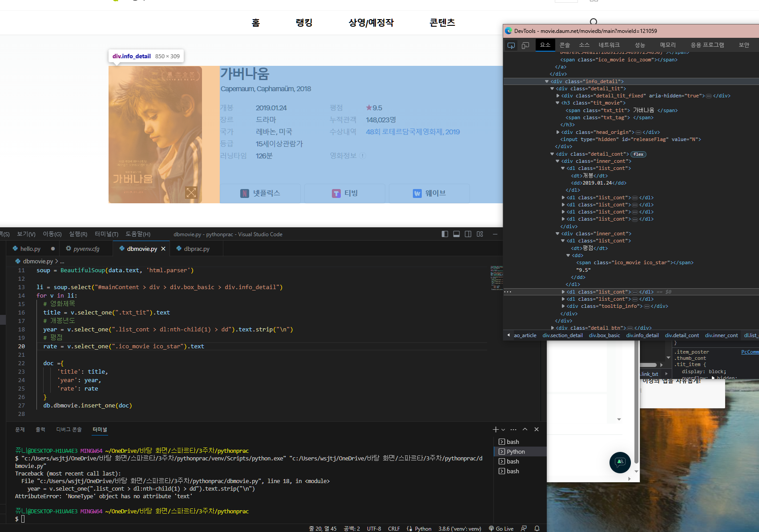Open launch profile dropdown next to plus
The image size is (759, 532).
tap(503, 429)
